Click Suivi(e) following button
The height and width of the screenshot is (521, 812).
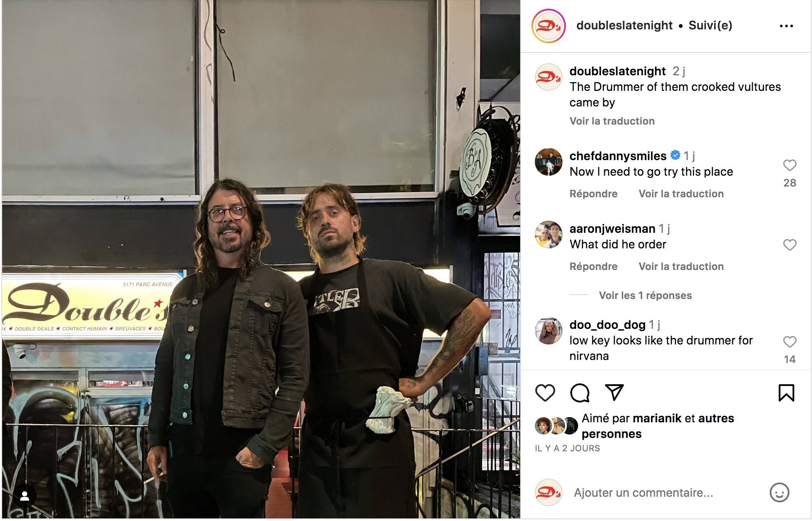coord(710,26)
